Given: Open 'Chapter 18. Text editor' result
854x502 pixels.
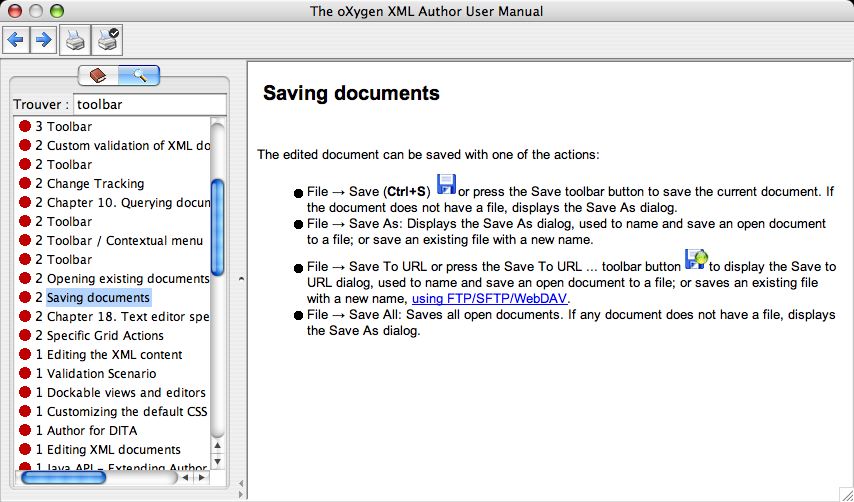Looking at the screenshot, I should point(123,316).
